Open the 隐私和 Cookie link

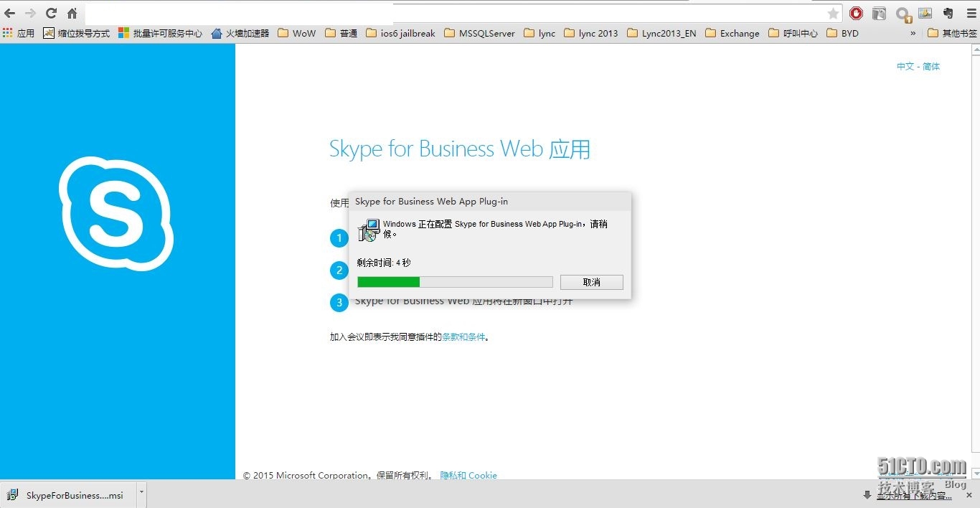click(468, 475)
